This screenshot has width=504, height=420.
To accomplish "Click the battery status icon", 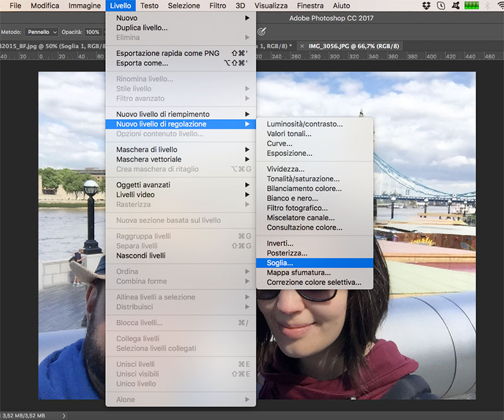I will click(x=471, y=6).
